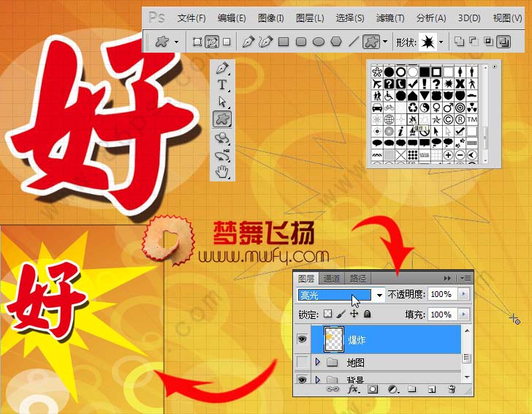This screenshot has width=532, height=414.
Task: Toggle lock position move icon
Action: click(354, 314)
